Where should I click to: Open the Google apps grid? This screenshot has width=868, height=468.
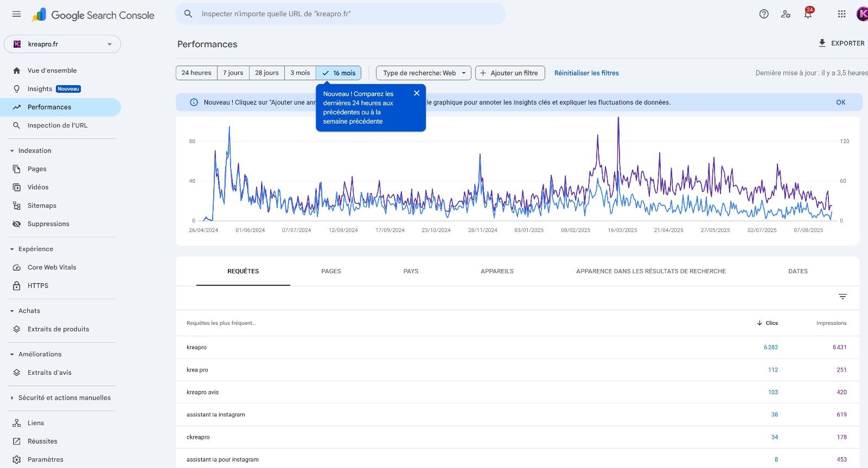(x=841, y=14)
